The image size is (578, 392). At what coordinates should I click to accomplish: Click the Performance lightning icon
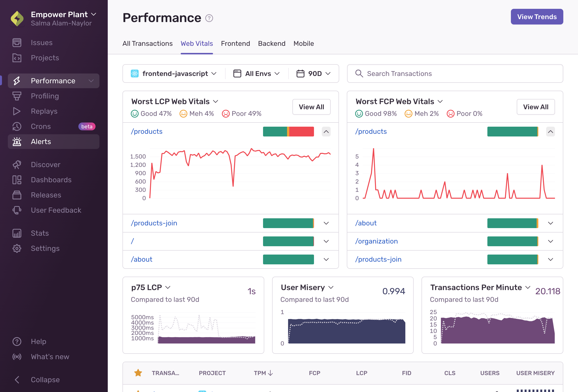[x=17, y=81]
